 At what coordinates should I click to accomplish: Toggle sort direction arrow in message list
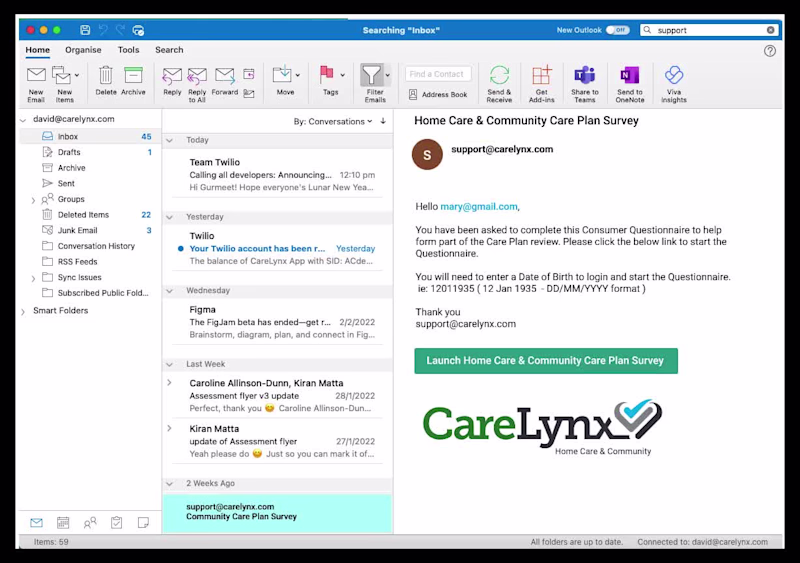pyautogui.click(x=383, y=121)
